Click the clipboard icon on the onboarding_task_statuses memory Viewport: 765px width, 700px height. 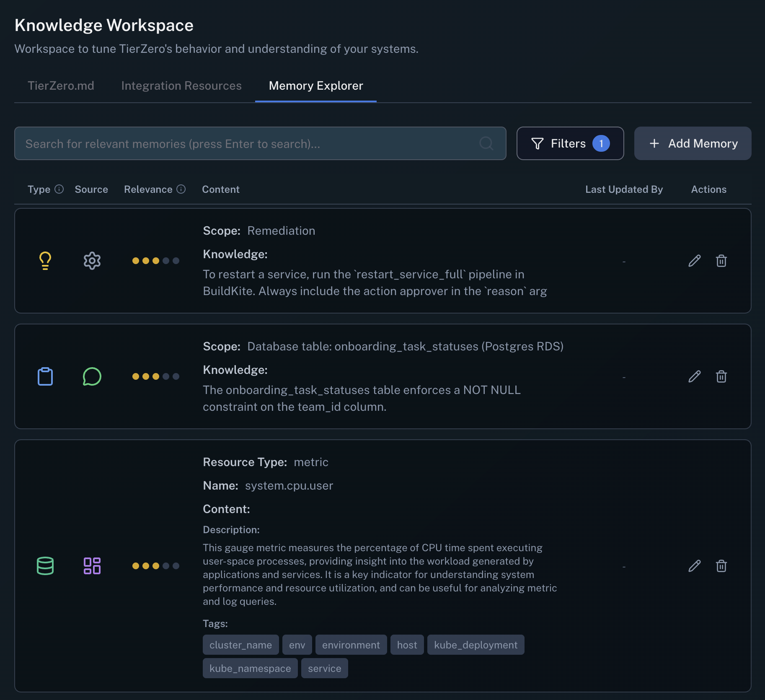[45, 376]
